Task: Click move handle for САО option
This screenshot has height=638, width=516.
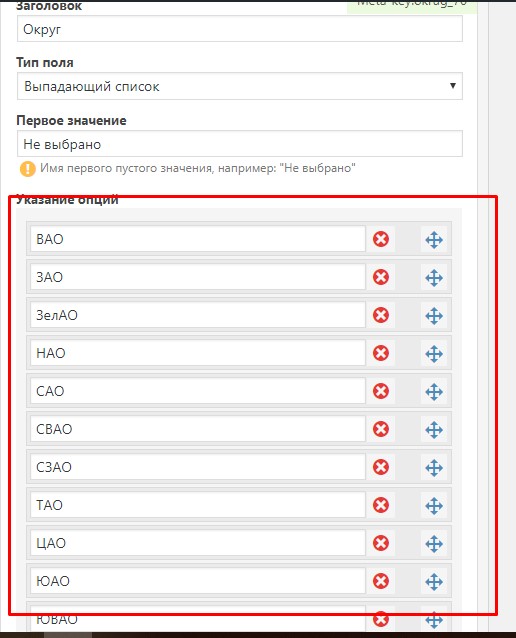Action: pyautogui.click(x=434, y=391)
